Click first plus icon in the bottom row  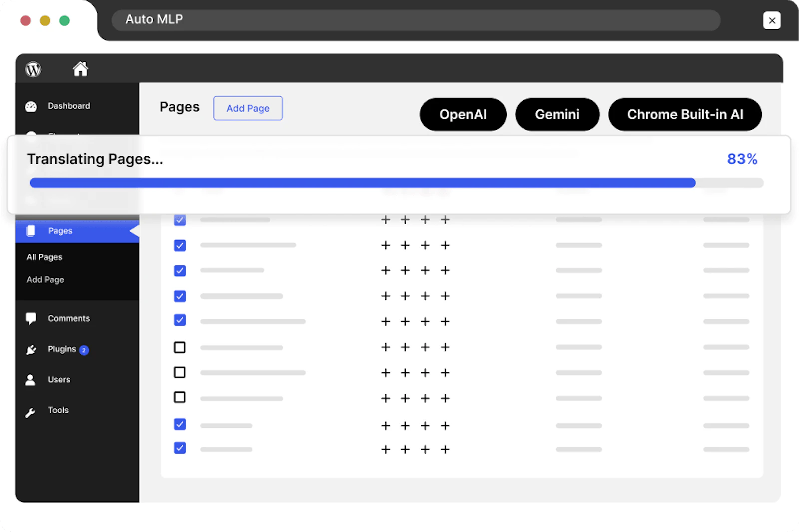385,450
